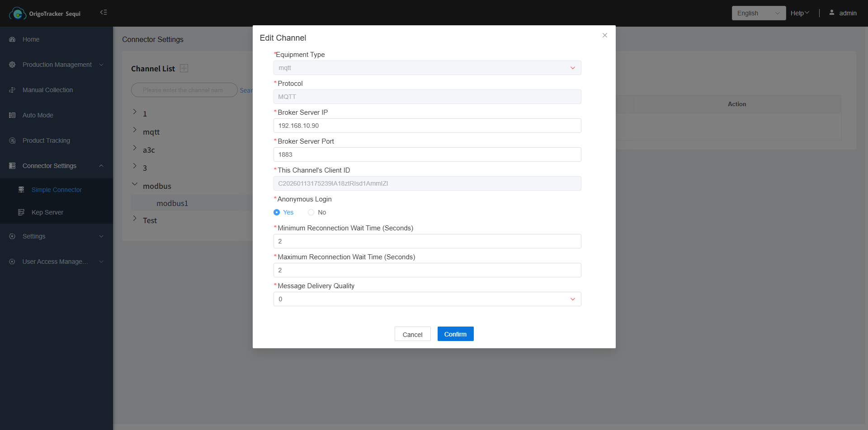
Task: Select Yes for Anonymous Login
Action: point(277,212)
